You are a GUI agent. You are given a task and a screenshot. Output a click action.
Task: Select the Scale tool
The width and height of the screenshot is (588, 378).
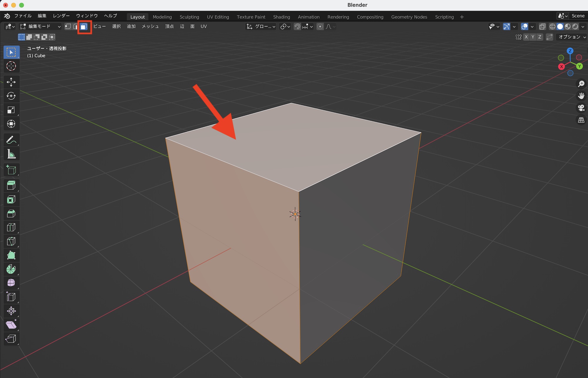[11, 110]
